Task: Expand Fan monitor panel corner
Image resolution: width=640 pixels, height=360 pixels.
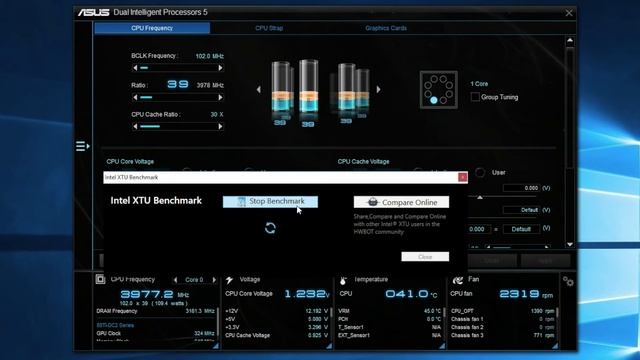Action: click(555, 346)
